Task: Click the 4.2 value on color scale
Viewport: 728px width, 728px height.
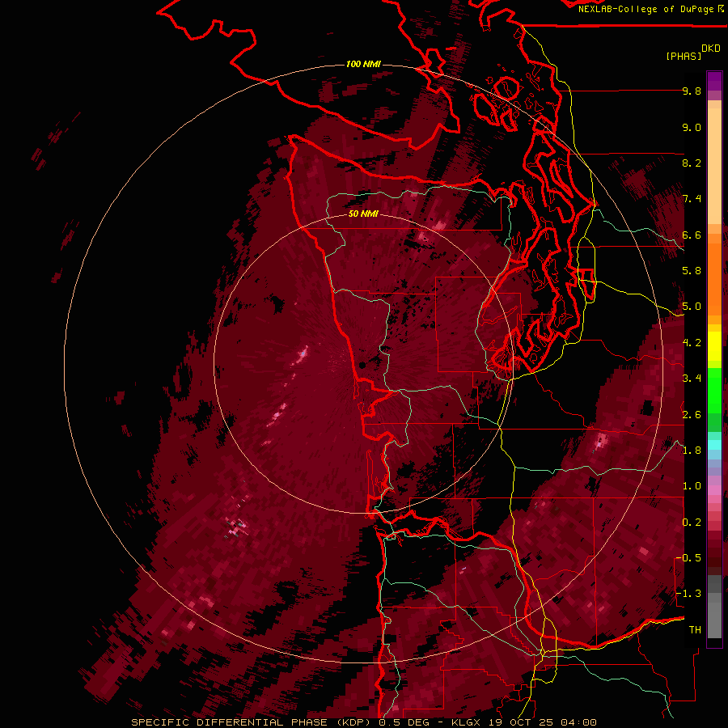Action: point(692,343)
